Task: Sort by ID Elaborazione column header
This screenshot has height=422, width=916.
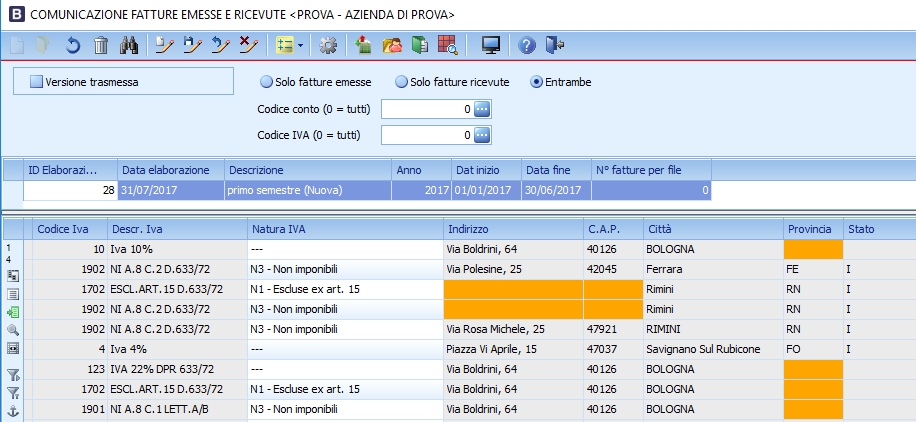Action: [70, 170]
